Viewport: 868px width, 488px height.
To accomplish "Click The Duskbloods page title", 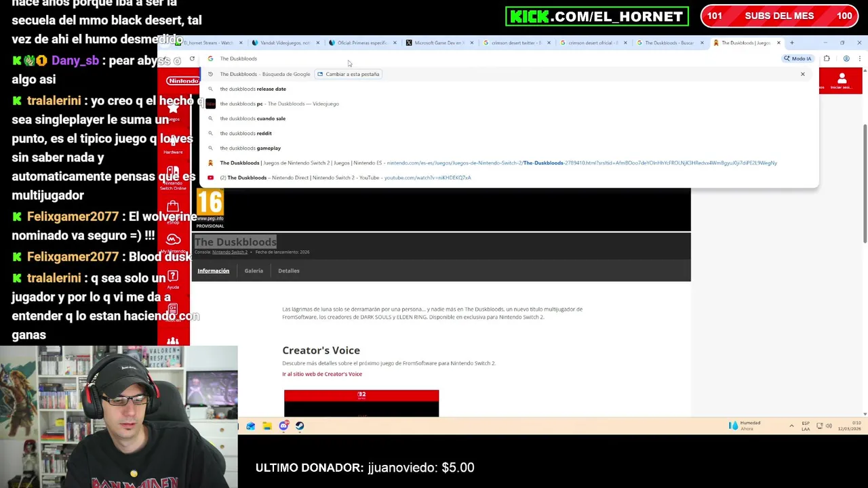I will pyautogui.click(x=235, y=242).
